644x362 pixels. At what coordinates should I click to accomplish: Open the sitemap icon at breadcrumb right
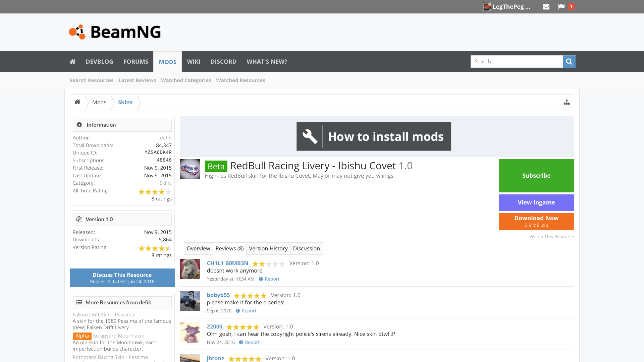coord(567,102)
